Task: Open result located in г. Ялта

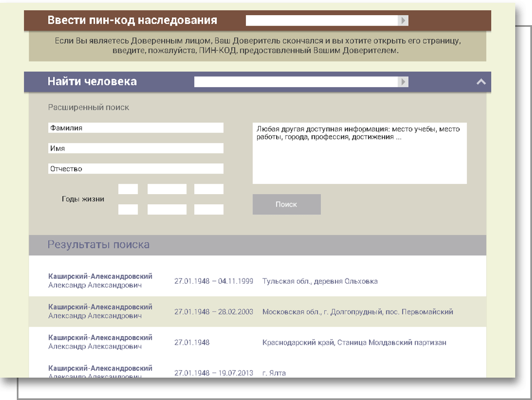Action: 258,369
